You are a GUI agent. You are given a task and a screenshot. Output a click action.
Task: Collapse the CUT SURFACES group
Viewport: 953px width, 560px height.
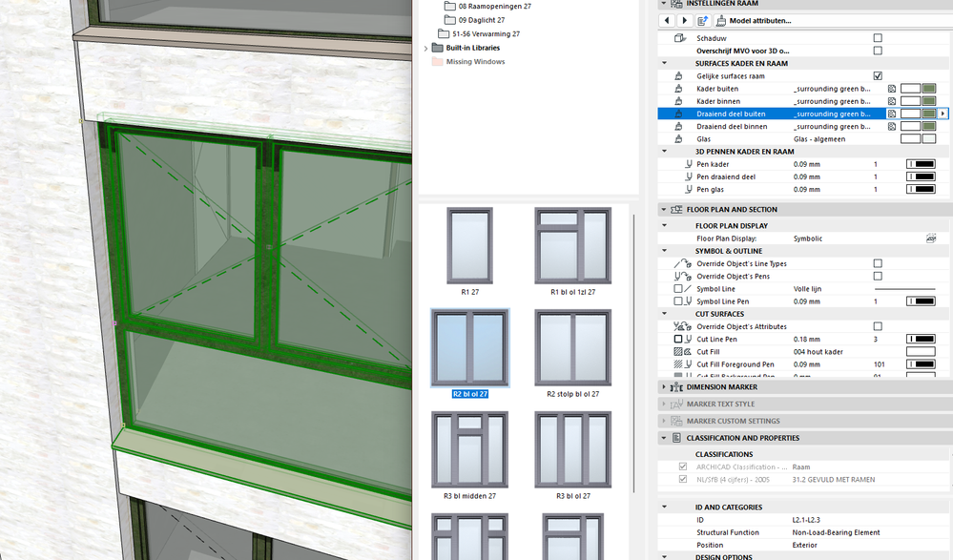(x=664, y=314)
